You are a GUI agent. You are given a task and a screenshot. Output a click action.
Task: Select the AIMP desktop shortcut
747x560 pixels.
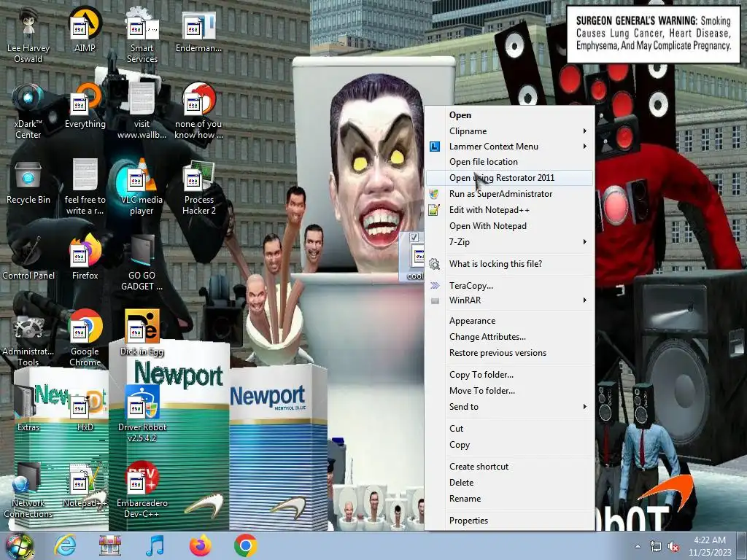pos(85,30)
